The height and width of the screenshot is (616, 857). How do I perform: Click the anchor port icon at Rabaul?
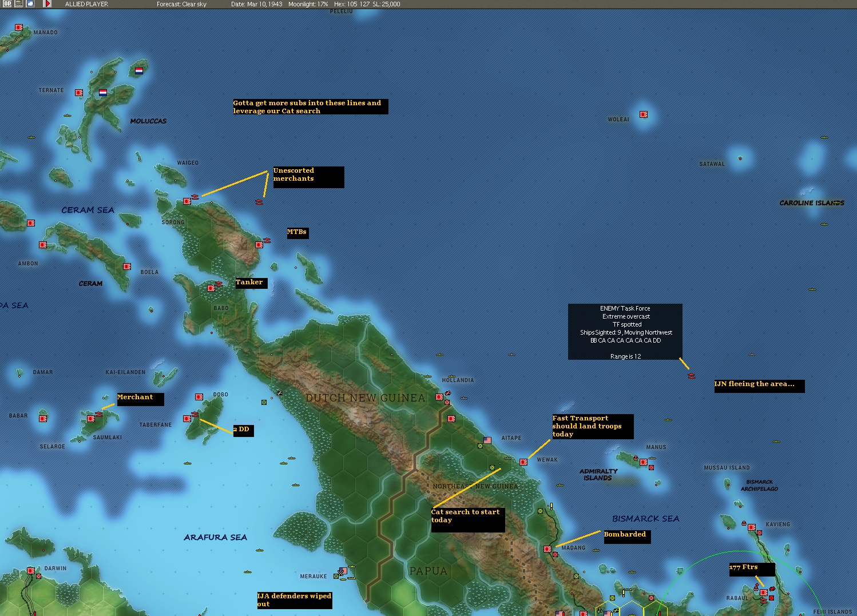(x=756, y=589)
